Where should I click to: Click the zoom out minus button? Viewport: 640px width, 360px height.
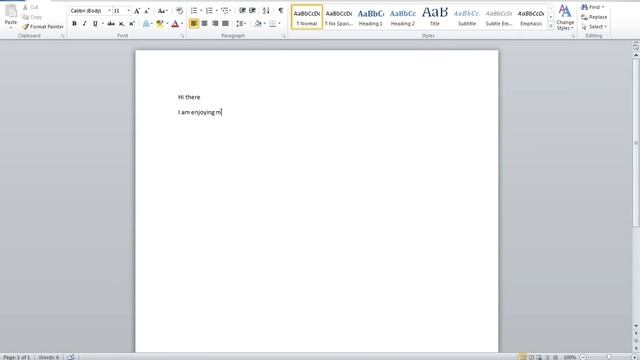[x=584, y=357]
